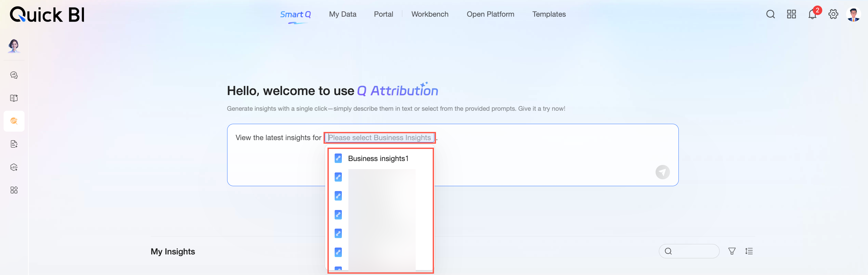The width and height of the screenshot is (868, 275).
Task: Click the Quick BI logo
Action: coord(47,15)
